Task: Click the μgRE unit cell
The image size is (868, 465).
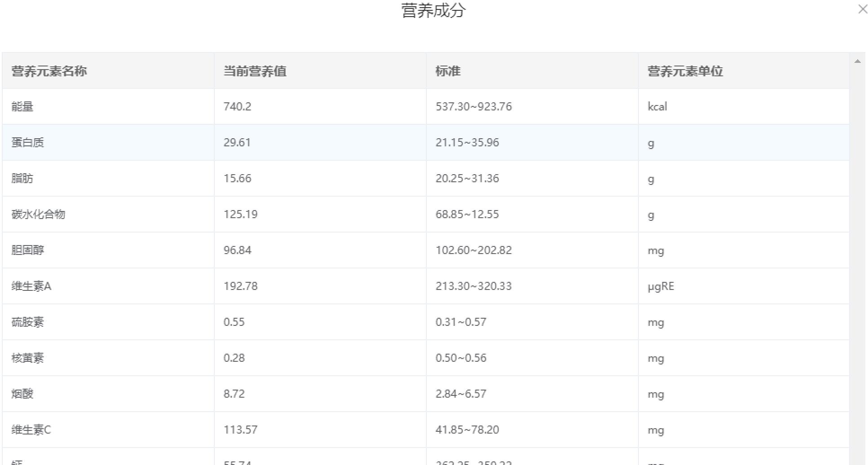Action: (661, 286)
